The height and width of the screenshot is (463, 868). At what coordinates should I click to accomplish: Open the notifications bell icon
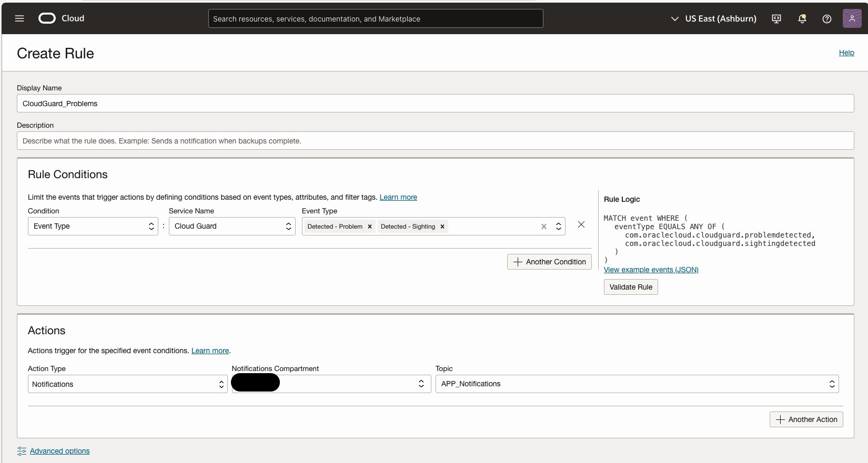coord(802,19)
